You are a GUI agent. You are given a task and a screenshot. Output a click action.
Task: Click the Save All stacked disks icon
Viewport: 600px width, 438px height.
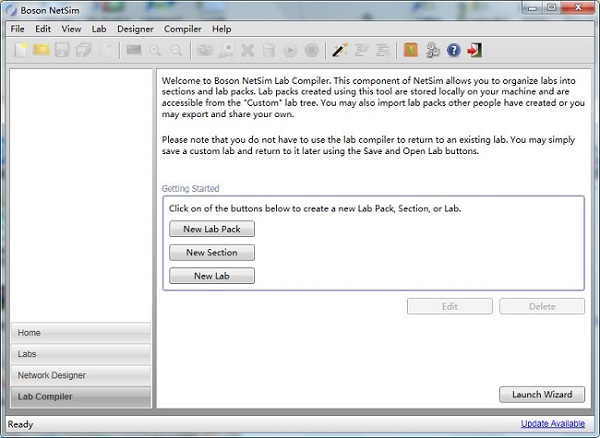pyautogui.click(x=83, y=50)
